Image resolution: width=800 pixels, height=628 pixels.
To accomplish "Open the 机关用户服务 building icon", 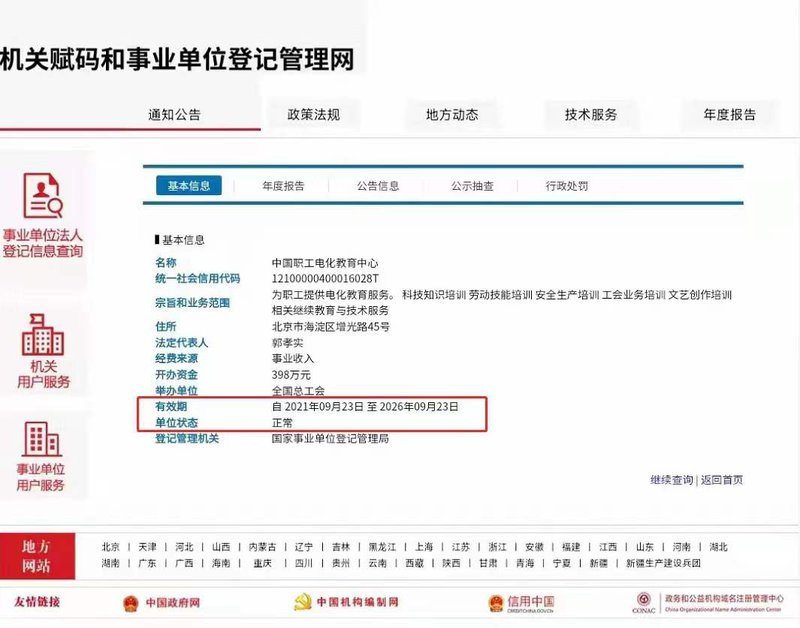I will click(42, 335).
